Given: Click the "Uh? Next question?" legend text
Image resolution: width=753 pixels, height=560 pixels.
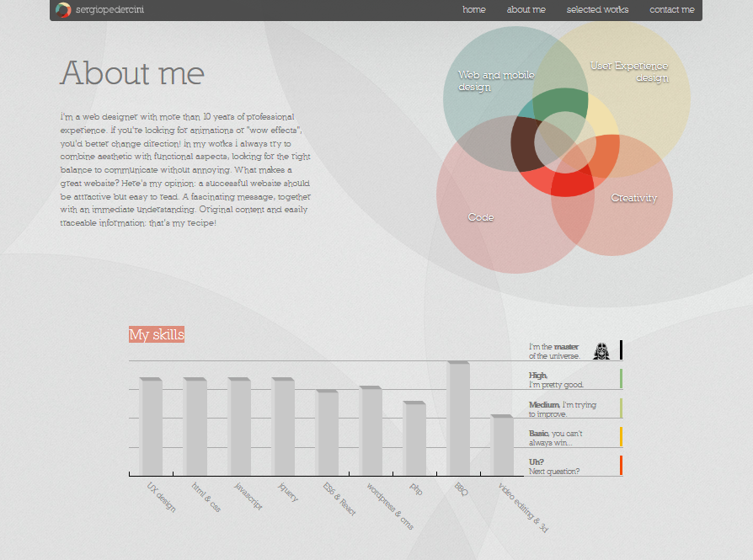Looking at the screenshot, I should (x=553, y=467).
